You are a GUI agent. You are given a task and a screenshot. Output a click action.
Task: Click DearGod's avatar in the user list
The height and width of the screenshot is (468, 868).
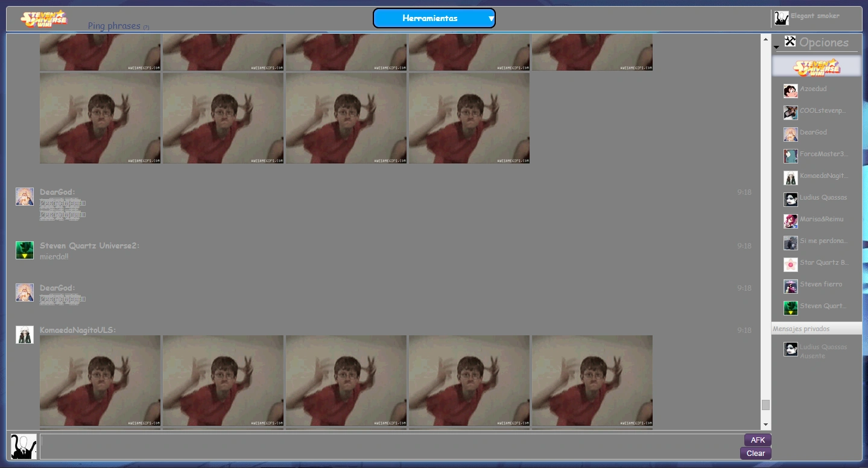click(x=790, y=134)
